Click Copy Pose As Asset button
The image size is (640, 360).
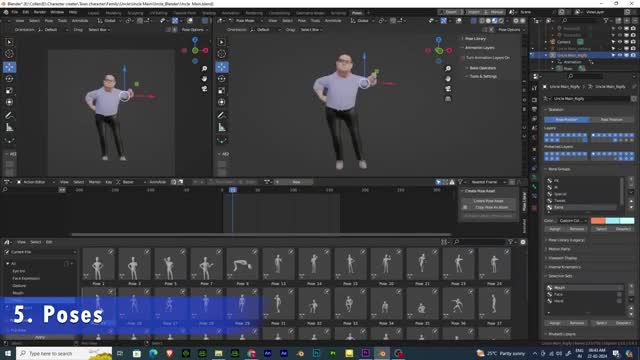491,207
